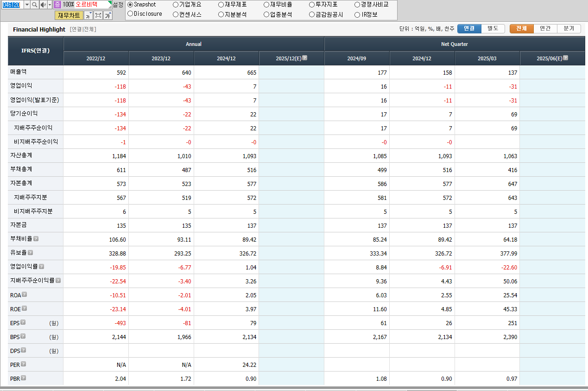The width and height of the screenshot is (588, 391).
Task: Click help icon next to 영업이익률
Action: [41, 267]
